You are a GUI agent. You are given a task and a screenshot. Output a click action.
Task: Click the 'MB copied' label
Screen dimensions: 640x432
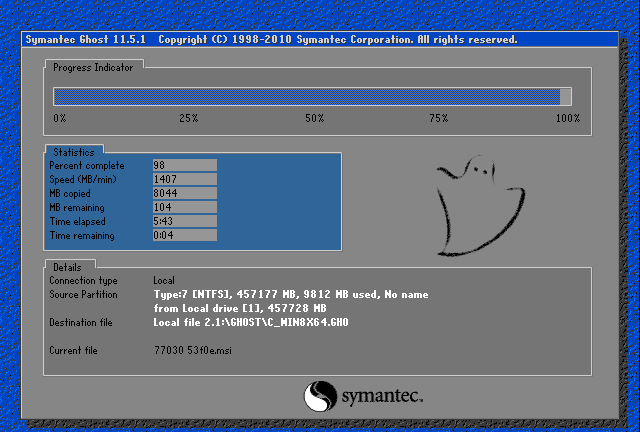pos(70,194)
